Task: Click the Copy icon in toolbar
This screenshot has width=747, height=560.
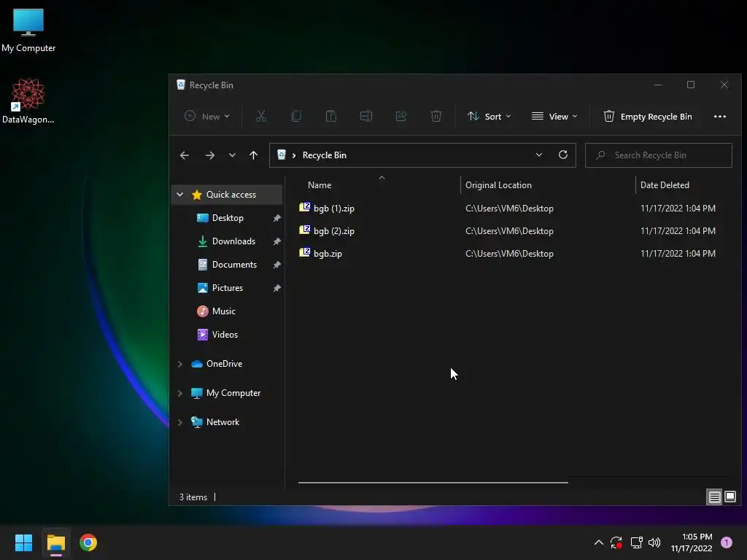Action: point(296,116)
